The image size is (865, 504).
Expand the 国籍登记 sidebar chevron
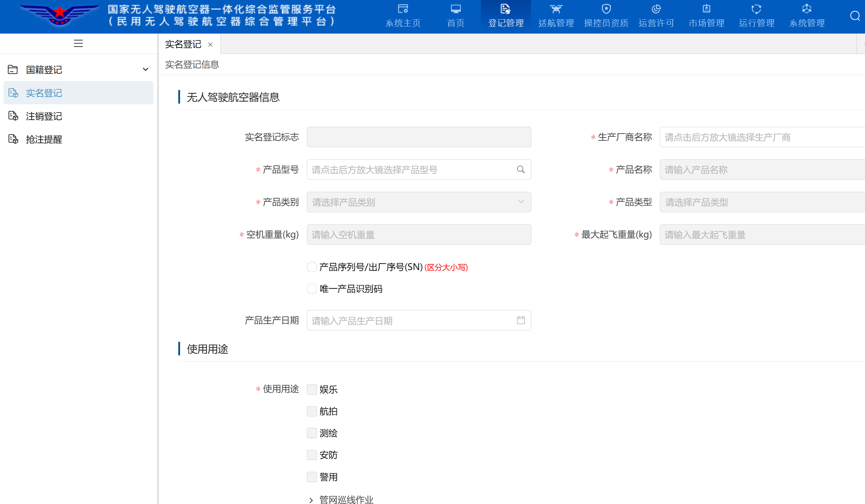(145, 69)
